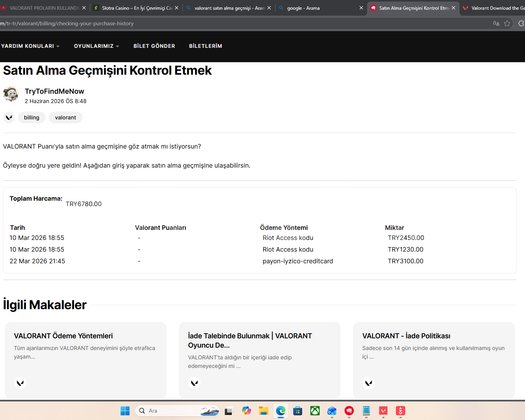Close the 'valorant satın alma geçmişi' tab
525x420 pixels.
click(269, 8)
